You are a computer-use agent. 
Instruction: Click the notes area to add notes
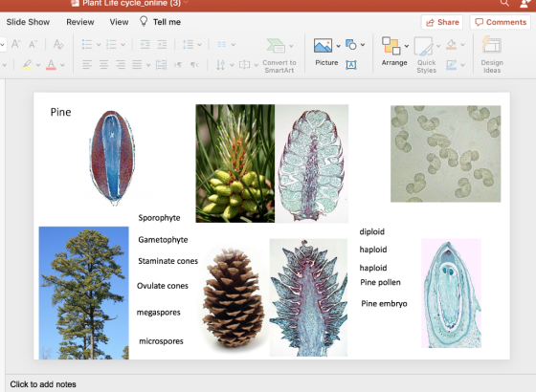43,384
